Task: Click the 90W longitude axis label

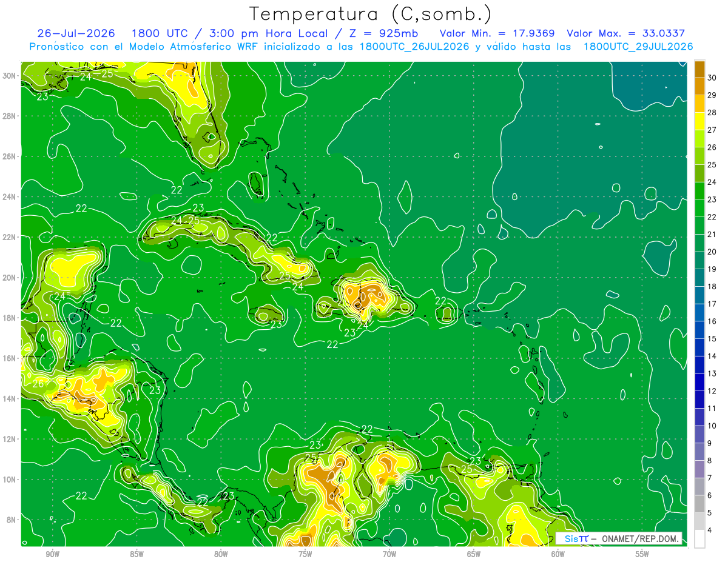Action: 52,554
